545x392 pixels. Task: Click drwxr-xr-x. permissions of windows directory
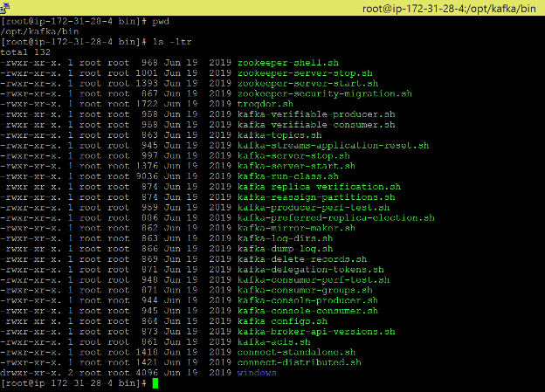point(31,373)
